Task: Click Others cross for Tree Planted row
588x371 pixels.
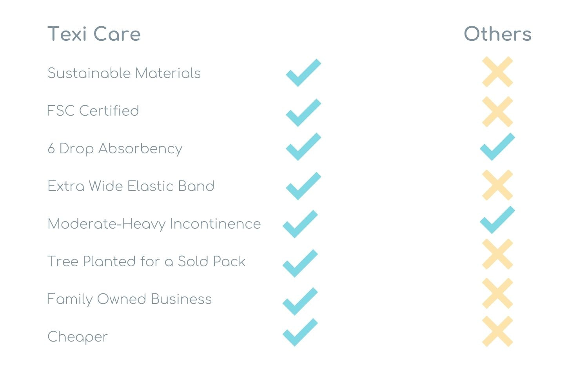Action: (x=497, y=254)
